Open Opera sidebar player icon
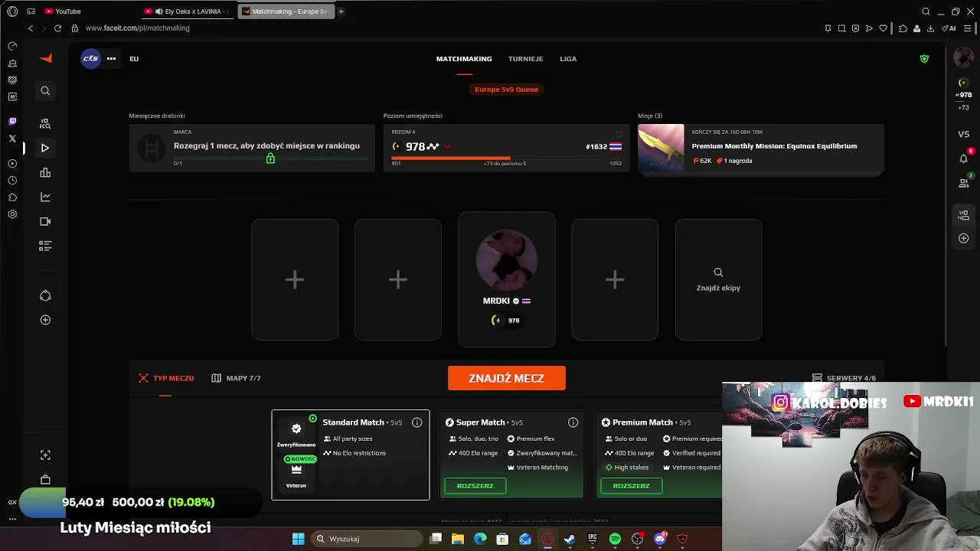 [12, 164]
